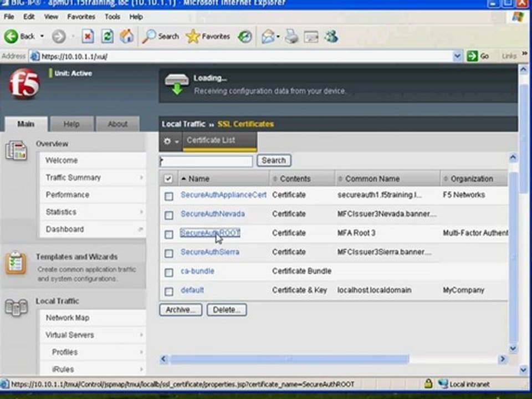Click the horizontal scrollbar right arrow
The width and height of the screenshot is (532, 399).
pyautogui.click(x=503, y=359)
